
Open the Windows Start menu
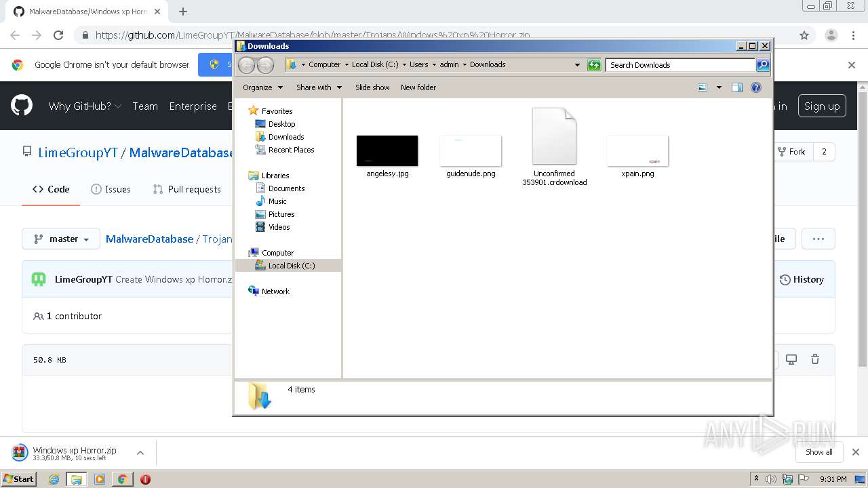coord(19,479)
